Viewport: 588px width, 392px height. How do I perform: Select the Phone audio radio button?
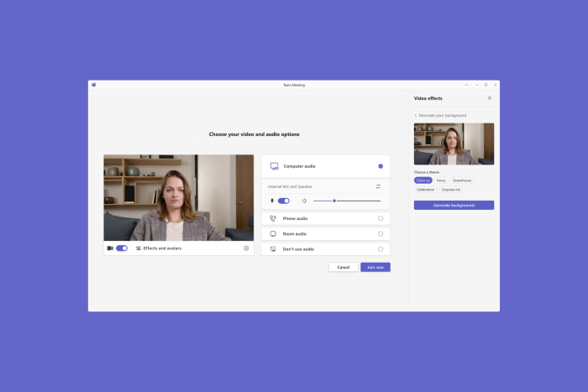381,218
